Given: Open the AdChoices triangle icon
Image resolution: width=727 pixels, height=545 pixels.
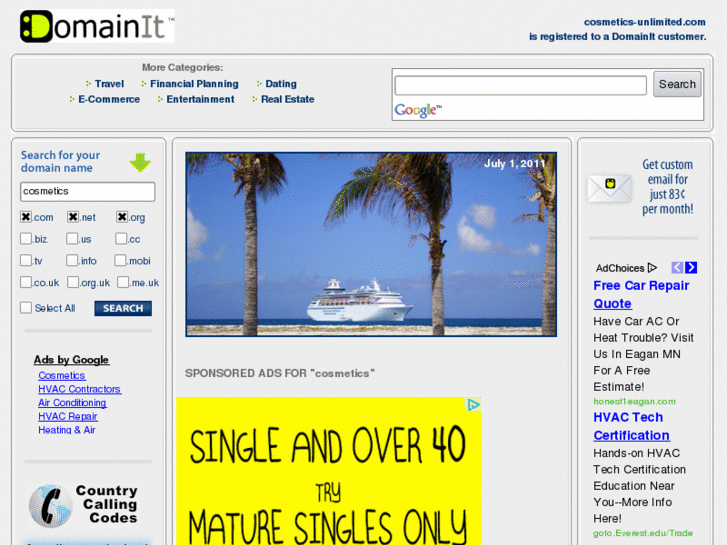Looking at the screenshot, I should pyautogui.click(x=652, y=268).
